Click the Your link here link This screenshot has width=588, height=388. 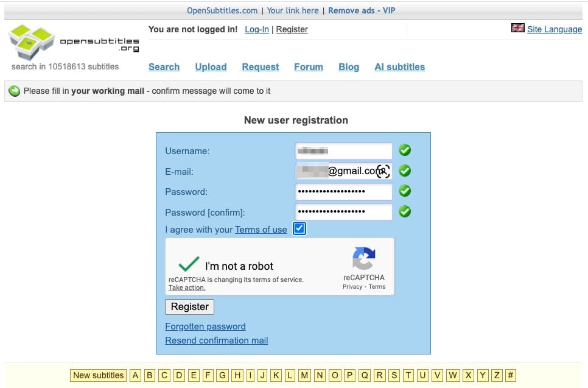(x=293, y=10)
